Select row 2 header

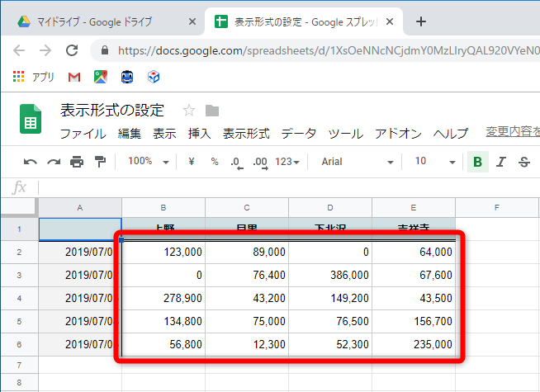(19, 253)
